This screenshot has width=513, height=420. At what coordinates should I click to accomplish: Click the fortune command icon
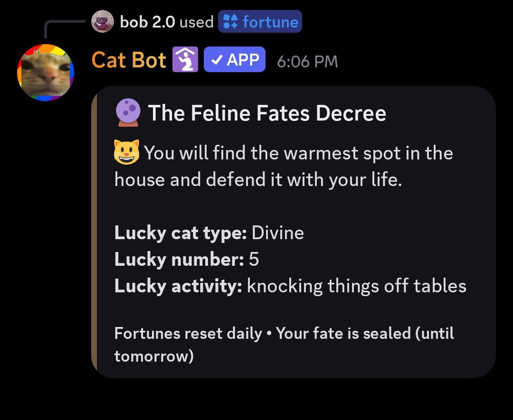tap(230, 21)
